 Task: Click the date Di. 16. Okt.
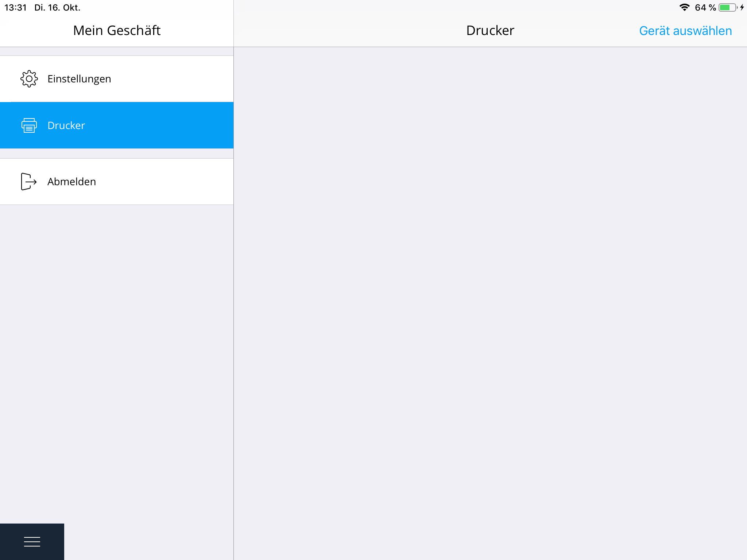[x=57, y=8]
